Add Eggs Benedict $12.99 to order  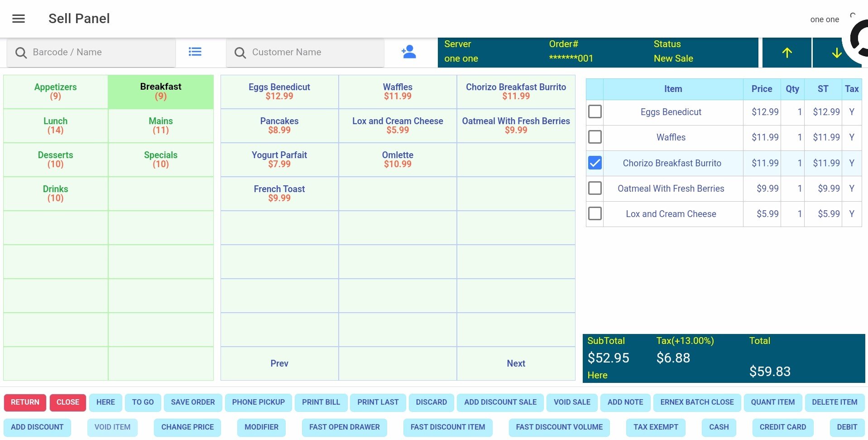pyautogui.click(x=279, y=92)
